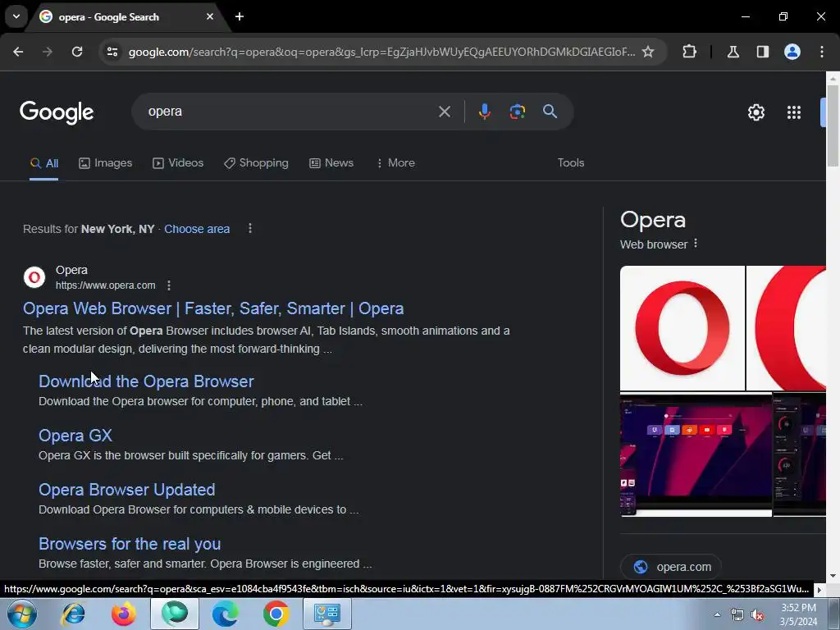Switch to Shopping results tab
The image size is (840, 630).
coord(256,163)
